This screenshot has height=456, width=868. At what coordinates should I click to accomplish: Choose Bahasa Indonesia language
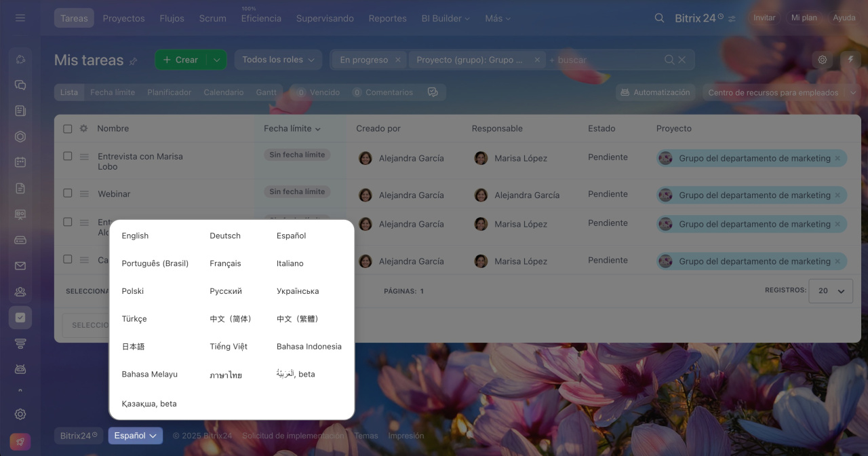pos(309,346)
